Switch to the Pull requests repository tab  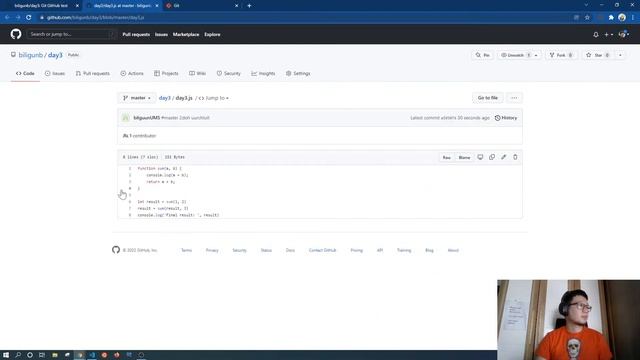coord(93,73)
